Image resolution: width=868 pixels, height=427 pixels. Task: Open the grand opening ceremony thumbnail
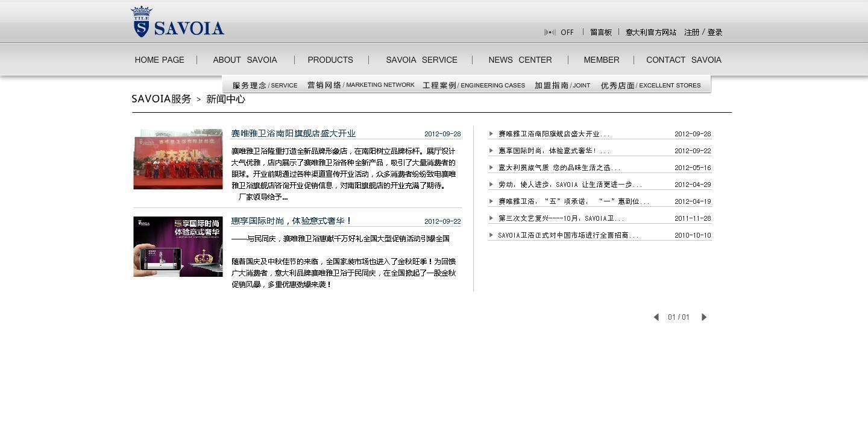(x=178, y=159)
